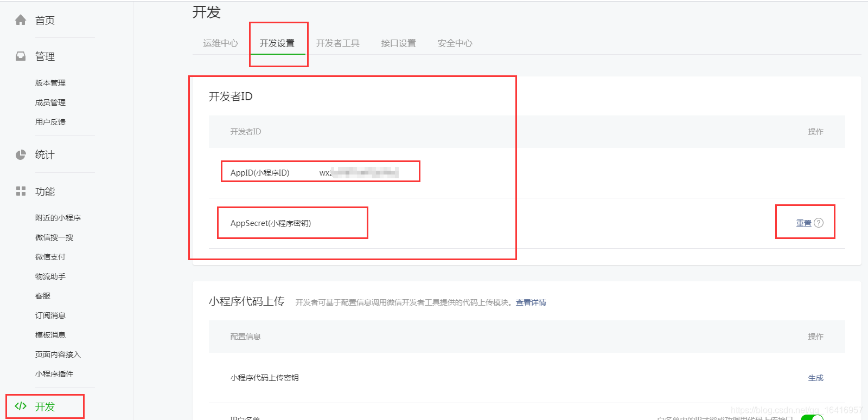Screen dimensions: 868x420
Task: Open 小程序插件 in the sidebar
Action: coord(54,374)
